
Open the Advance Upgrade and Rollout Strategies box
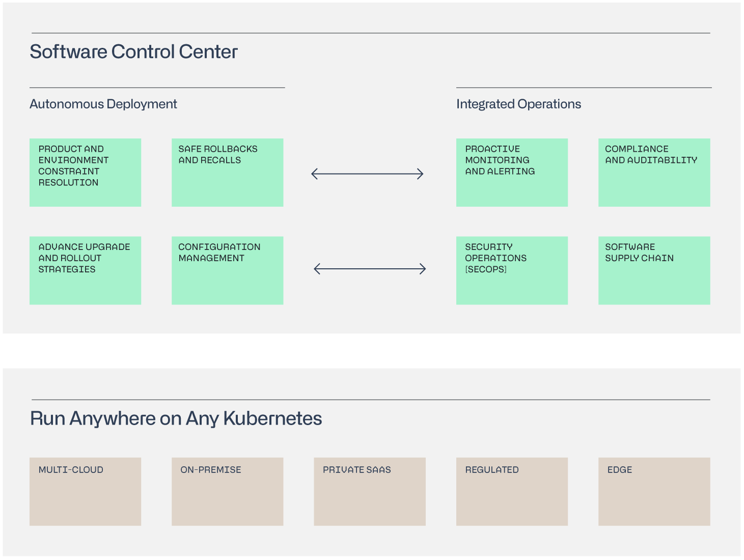point(85,270)
